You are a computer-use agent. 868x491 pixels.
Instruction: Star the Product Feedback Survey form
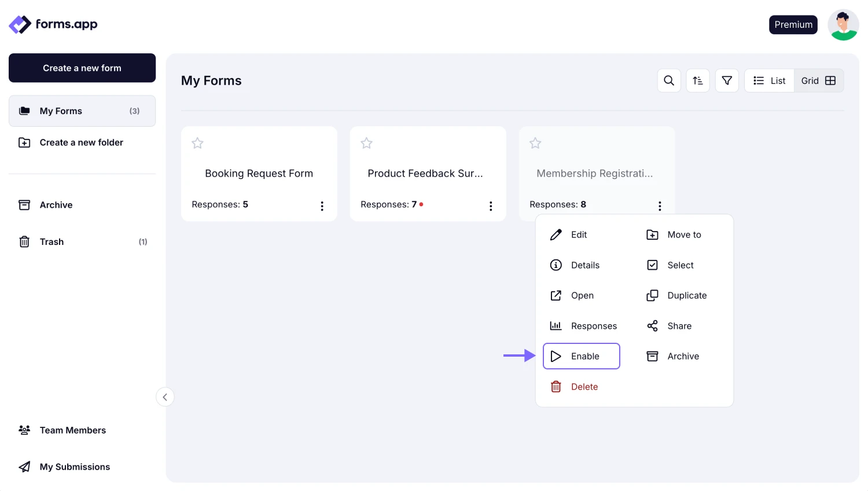(366, 143)
